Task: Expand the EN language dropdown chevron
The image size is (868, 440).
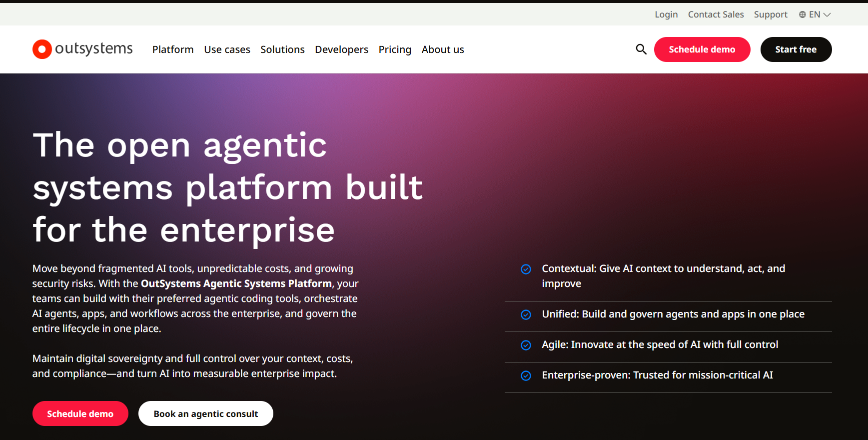Action: pos(827,15)
